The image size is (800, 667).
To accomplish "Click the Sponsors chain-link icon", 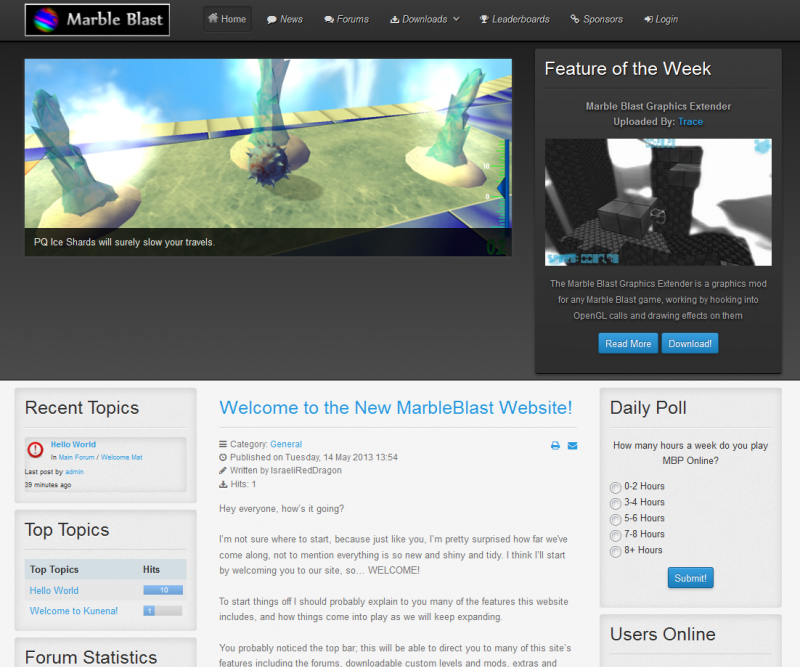I will (575, 19).
